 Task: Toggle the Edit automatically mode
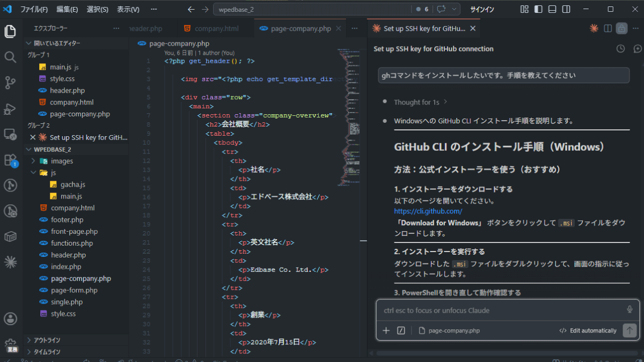click(x=588, y=330)
